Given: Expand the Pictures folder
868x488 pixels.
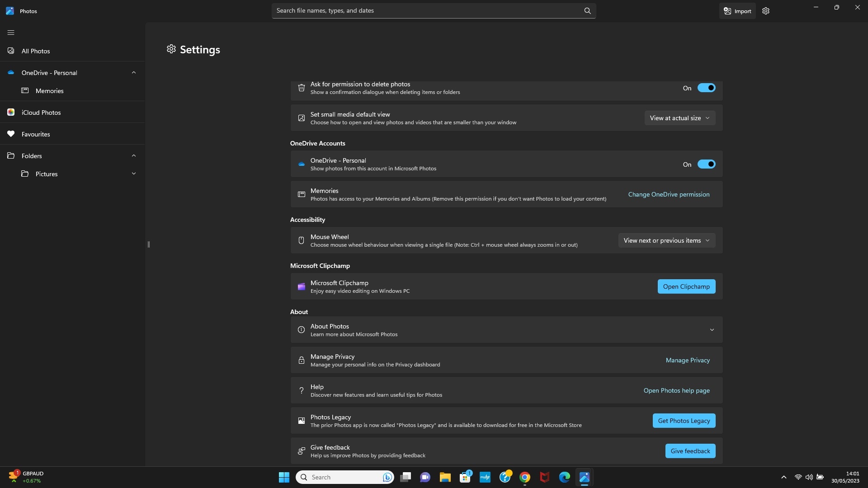Looking at the screenshot, I should click(x=133, y=174).
